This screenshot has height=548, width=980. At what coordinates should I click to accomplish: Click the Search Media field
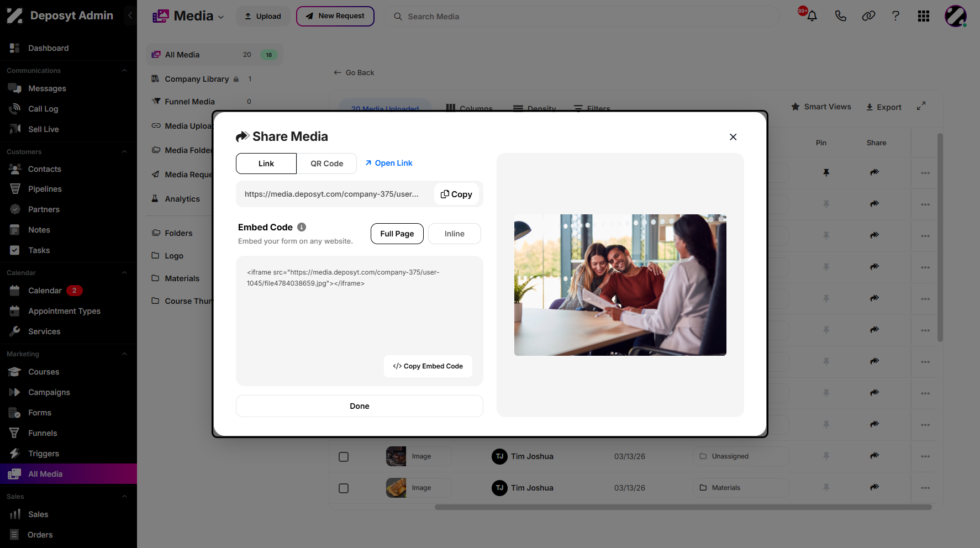[x=582, y=17]
